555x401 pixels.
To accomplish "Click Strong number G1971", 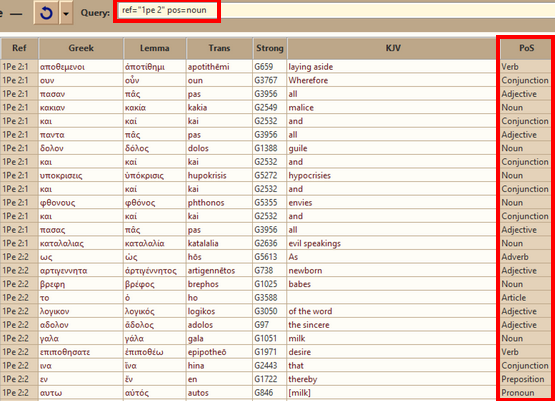I will pyautogui.click(x=265, y=352).
